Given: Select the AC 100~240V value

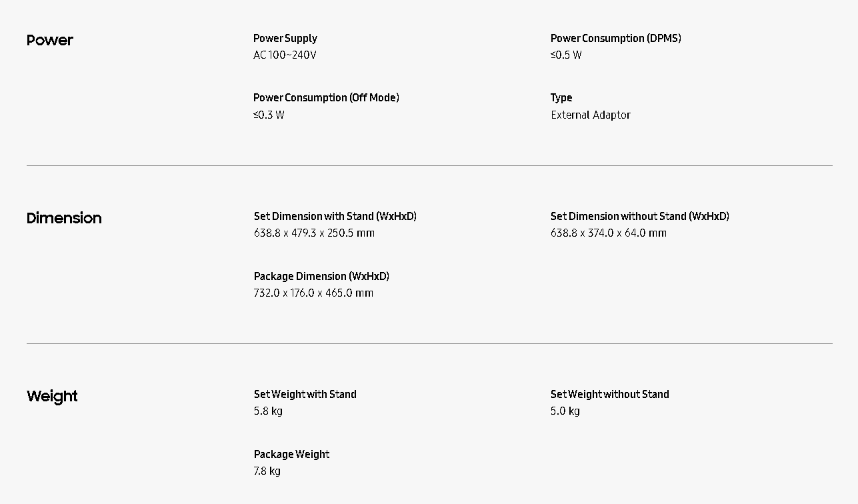Looking at the screenshot, I should point(285,55).
